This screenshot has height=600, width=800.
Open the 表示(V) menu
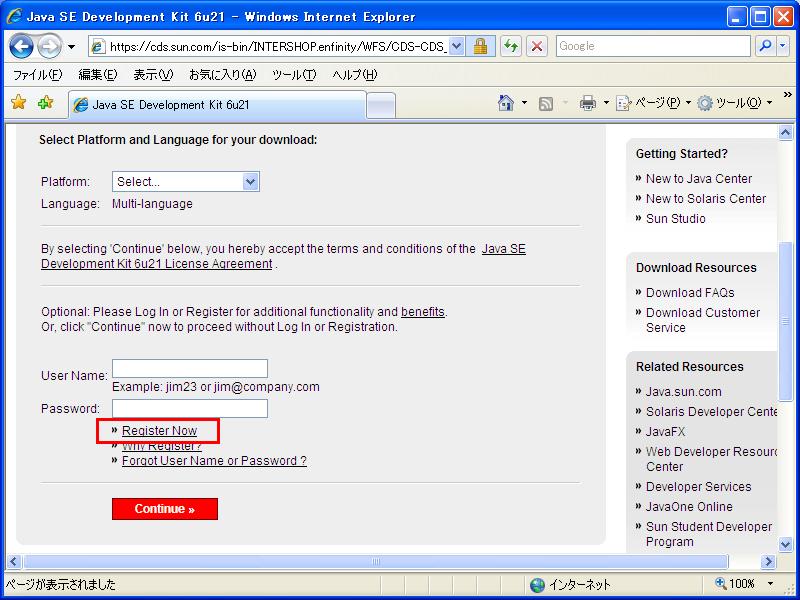coord(153,75)
